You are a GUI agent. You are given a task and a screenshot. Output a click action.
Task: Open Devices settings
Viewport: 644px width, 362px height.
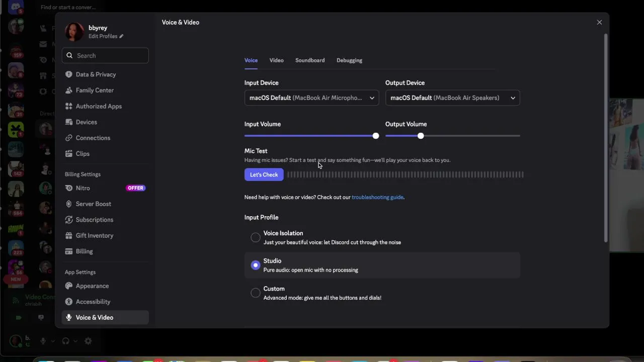pos(105,122)
